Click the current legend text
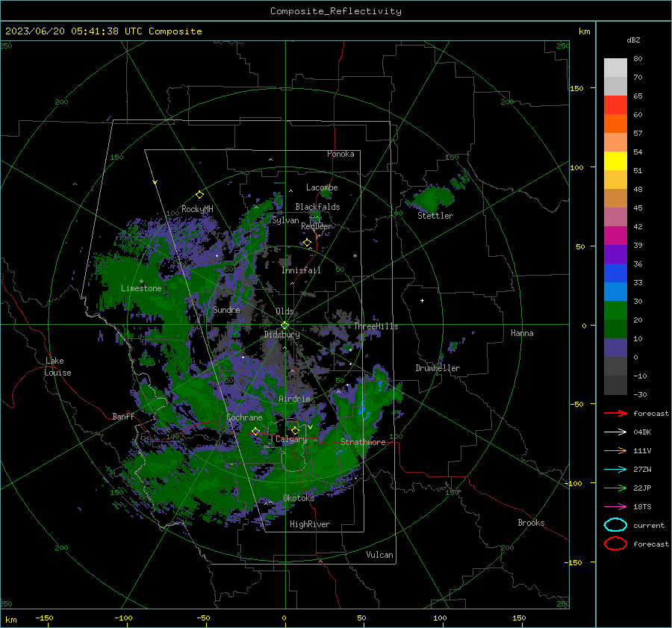This screenshot has height=628, width=672. point(649,525)
